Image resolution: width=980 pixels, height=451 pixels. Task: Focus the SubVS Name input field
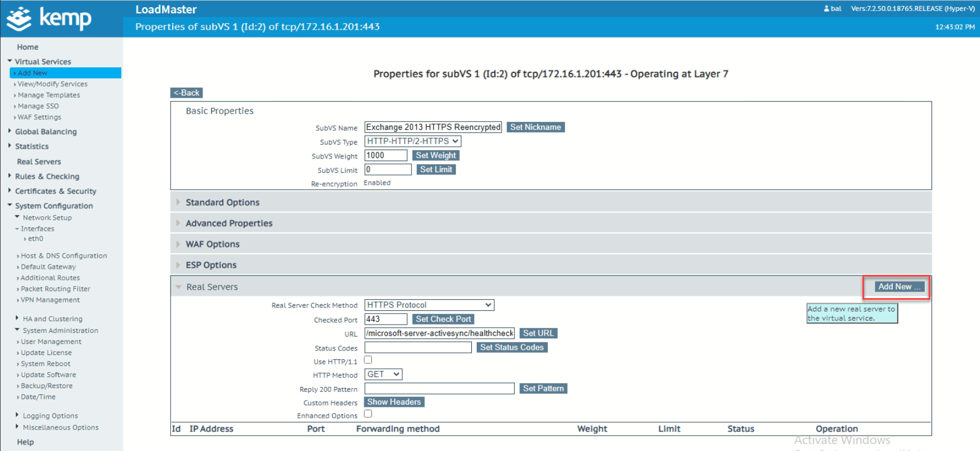pyautogui.click(x=433, y=127)
